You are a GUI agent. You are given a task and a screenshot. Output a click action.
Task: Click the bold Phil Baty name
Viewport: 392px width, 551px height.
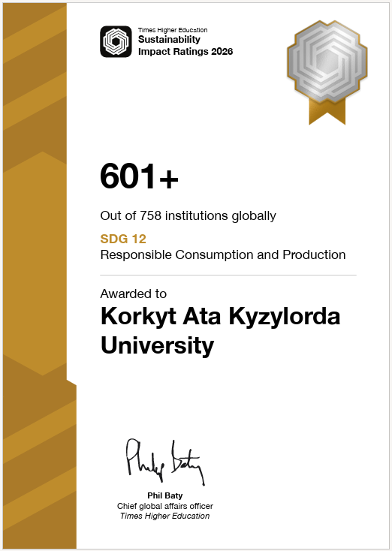click(x=165, y=495)
